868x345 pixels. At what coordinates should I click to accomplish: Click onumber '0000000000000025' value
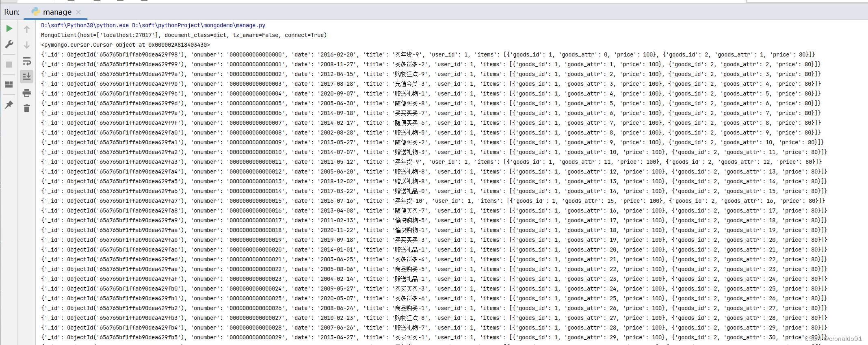tap(256, 298)
